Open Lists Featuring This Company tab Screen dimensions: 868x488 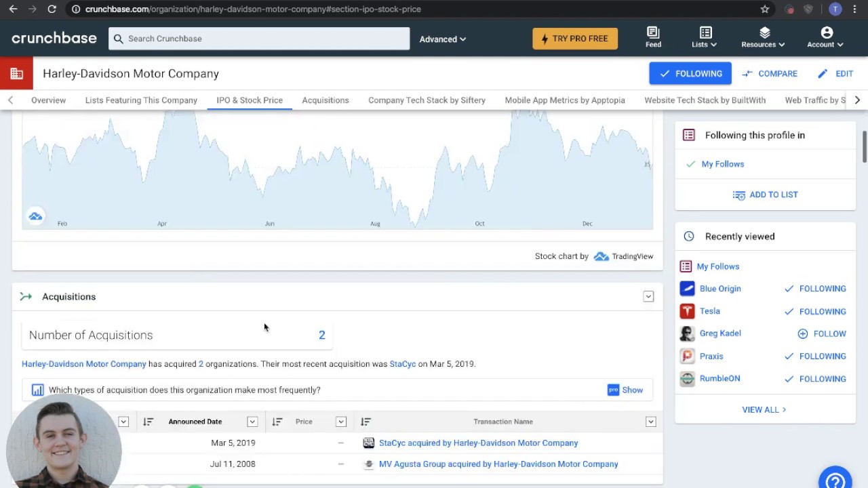click(x=141, y=100)
